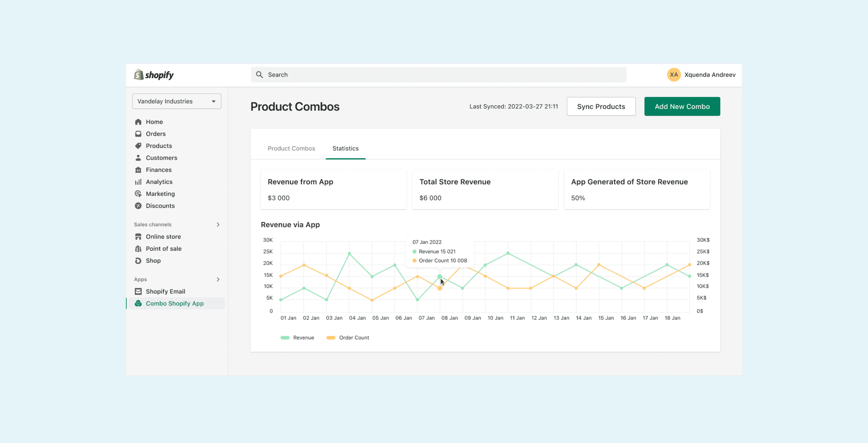Toggle Order Count series in legend
The width and height of the screenshot is (868, 443).
[348, 338]
